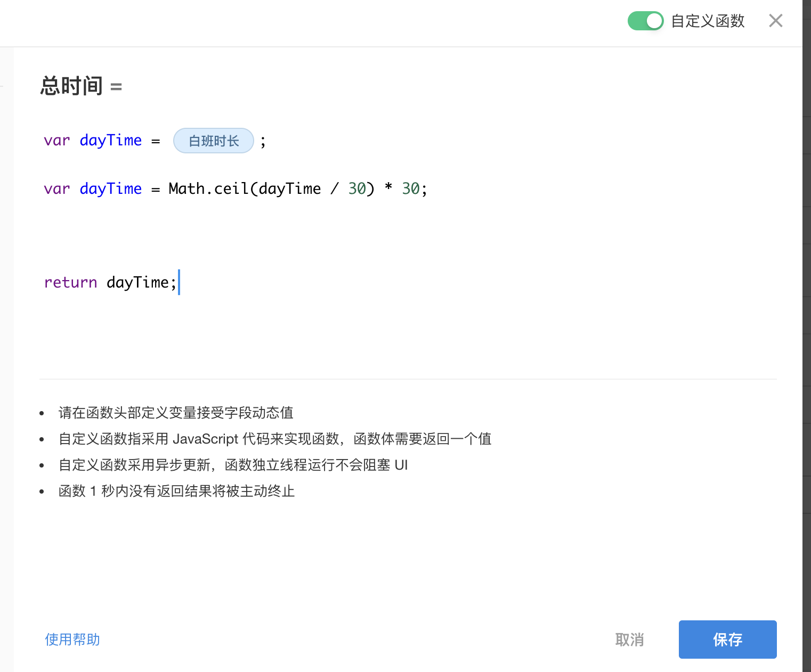Place cursor on the return keyword
This screenshot has width=811, height=672.
pyautogui.click(x=70, y=282)
